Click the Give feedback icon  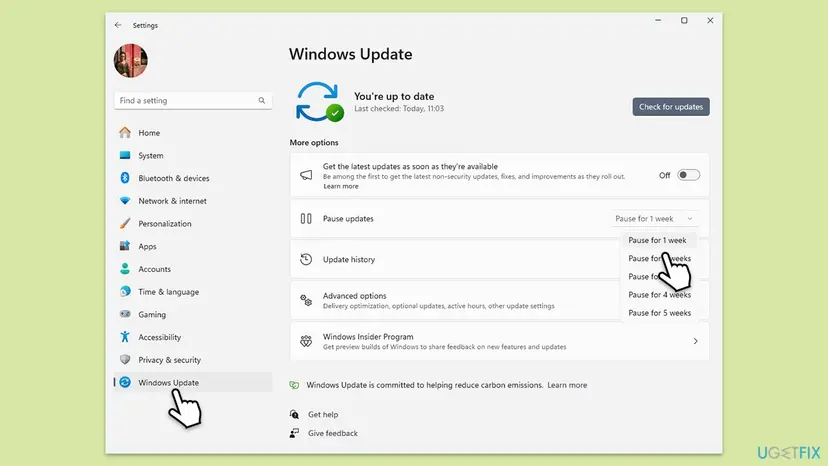[x=294, y=433]
